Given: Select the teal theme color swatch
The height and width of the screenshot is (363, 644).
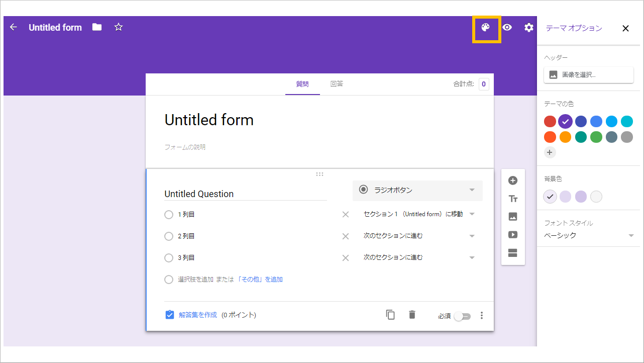Looking at the screenshot, I should point(581,136).
